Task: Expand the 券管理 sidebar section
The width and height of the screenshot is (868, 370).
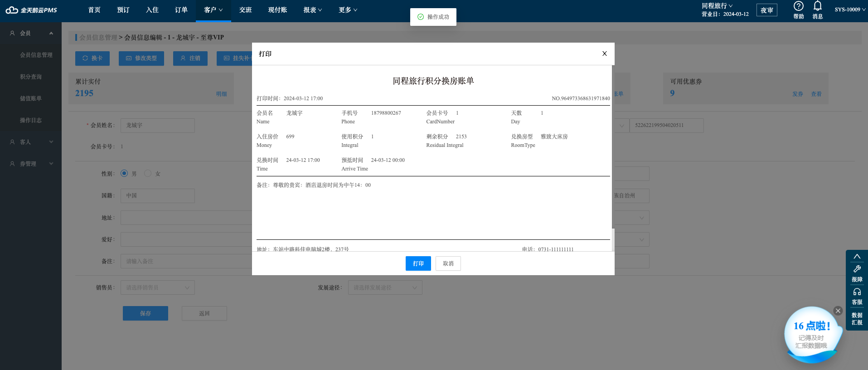Action: (51, 164)
